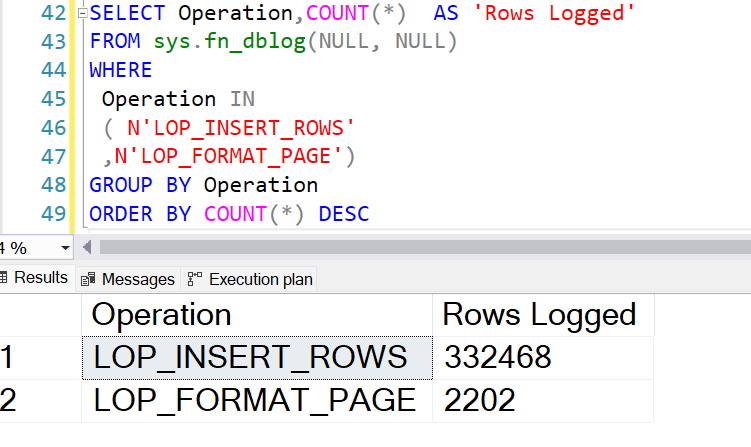Screen dimensions: 751x447
Task: Click the horizontal scrollbar left arrow
Action: tap(87, 248)
